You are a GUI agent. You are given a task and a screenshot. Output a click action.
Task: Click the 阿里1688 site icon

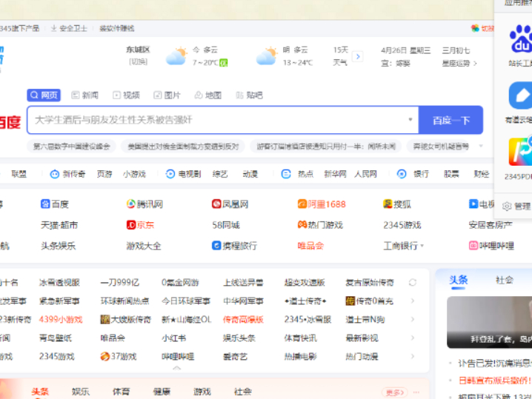pyautogui.click(x=302, y=204)
